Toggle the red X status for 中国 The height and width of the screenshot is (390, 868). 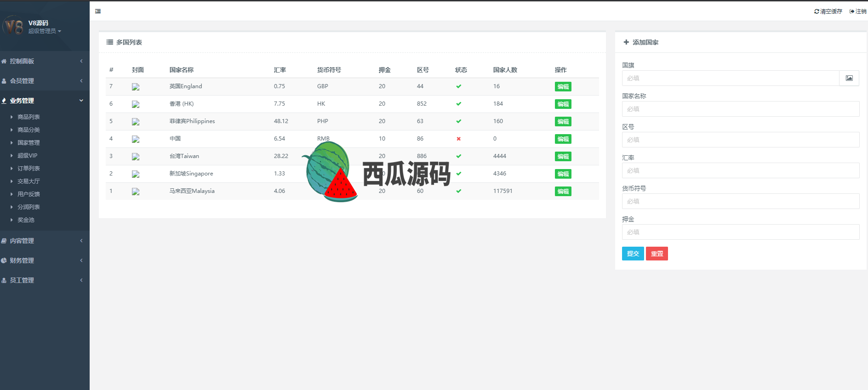coord(458,139)
